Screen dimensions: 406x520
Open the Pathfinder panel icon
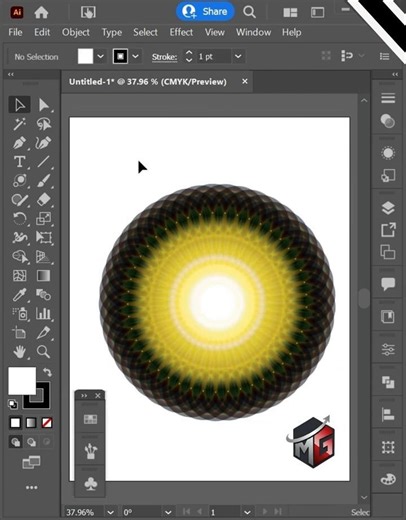pyautogui.click(x=388, y=382)
